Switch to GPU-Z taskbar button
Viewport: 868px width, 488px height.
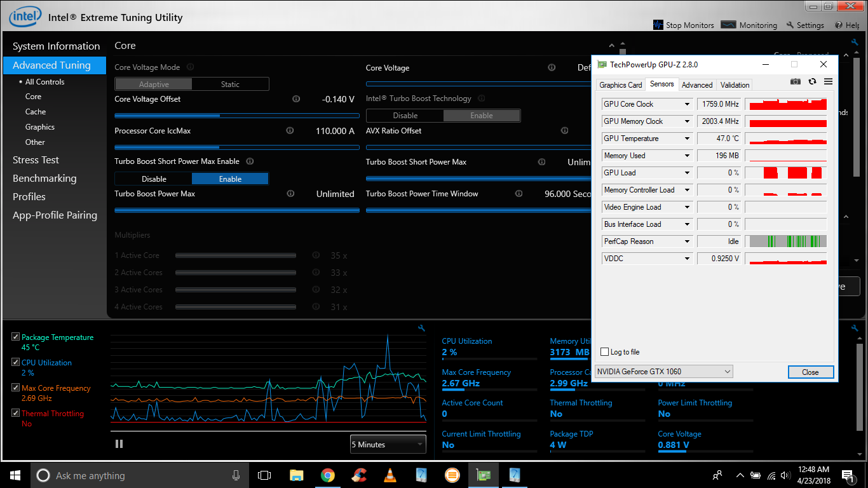coord(484,475)
